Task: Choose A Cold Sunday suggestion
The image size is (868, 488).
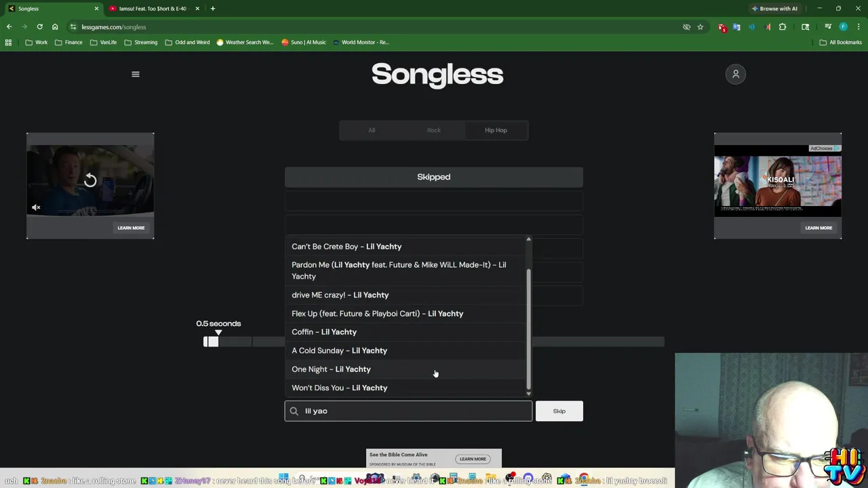Action: point(405,350)
